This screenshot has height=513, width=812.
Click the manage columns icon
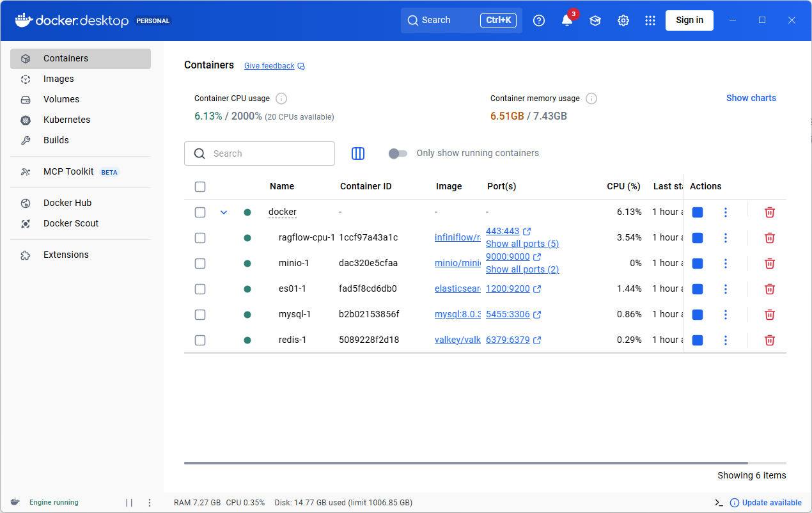coord(358,154)
